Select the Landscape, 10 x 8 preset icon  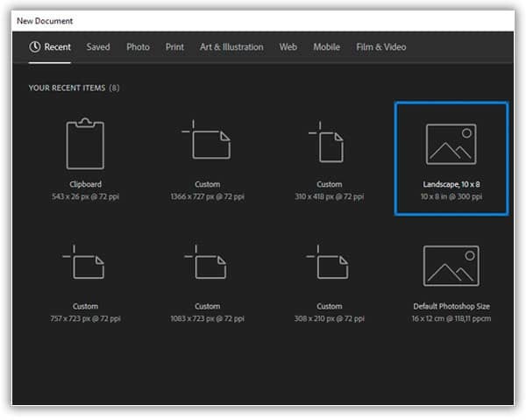(451, 144)
